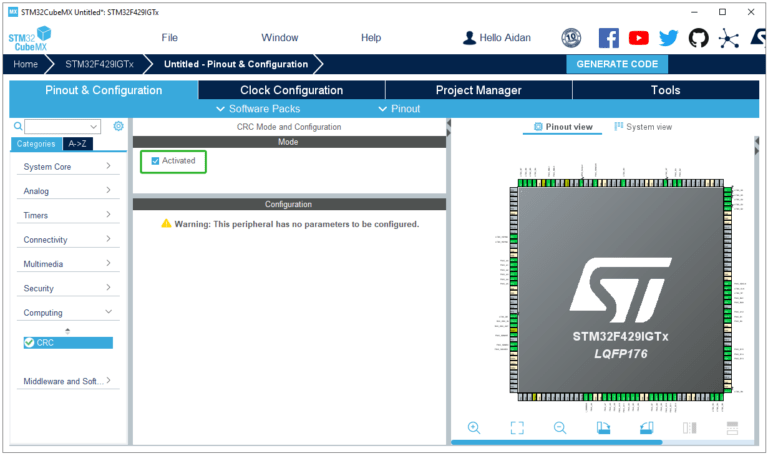Expand the System Core category
The height and width of the screenshot is (456, 768).
(66, 167)
